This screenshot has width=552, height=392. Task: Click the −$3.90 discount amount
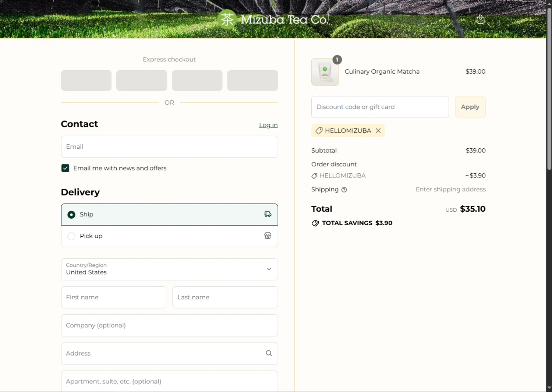pos(475,176)
